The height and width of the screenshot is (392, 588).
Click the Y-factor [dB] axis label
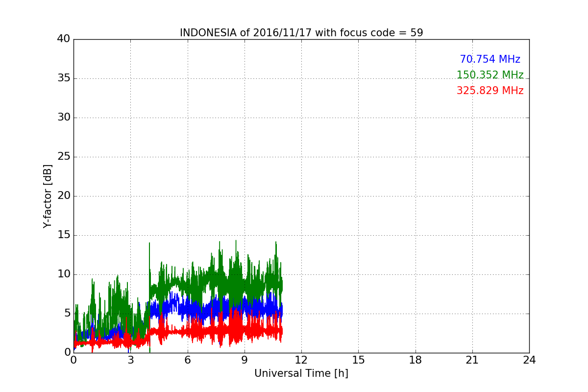pyautogui.click(x=48, y=196)
